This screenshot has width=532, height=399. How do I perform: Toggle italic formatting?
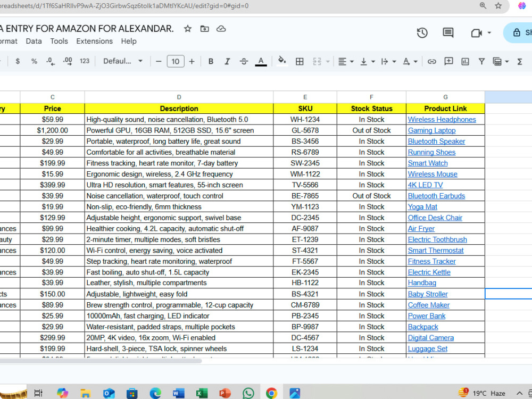tap(227, 61)
